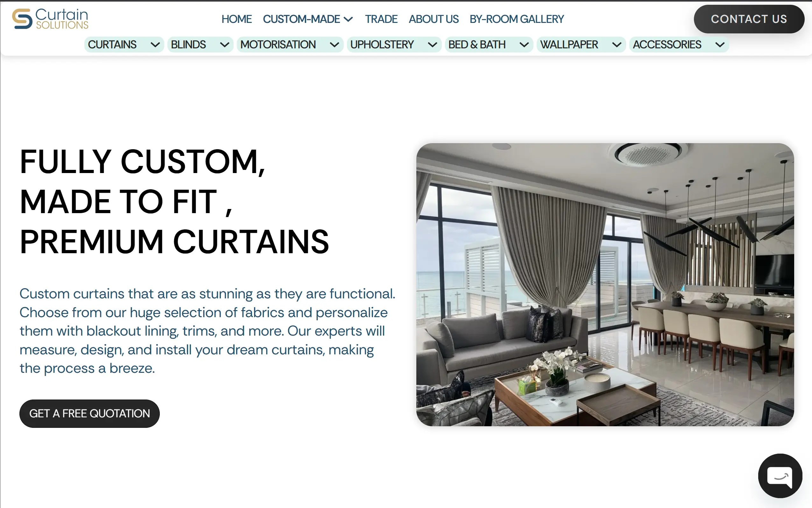Open the Trade page

pyautogui.click(x=381, y=19)
